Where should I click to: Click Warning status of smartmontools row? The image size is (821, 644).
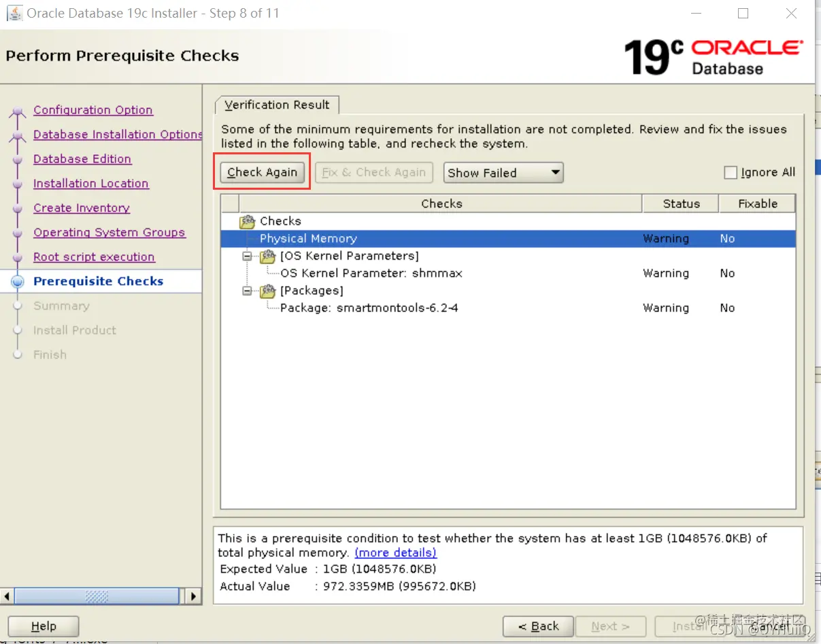666,308
